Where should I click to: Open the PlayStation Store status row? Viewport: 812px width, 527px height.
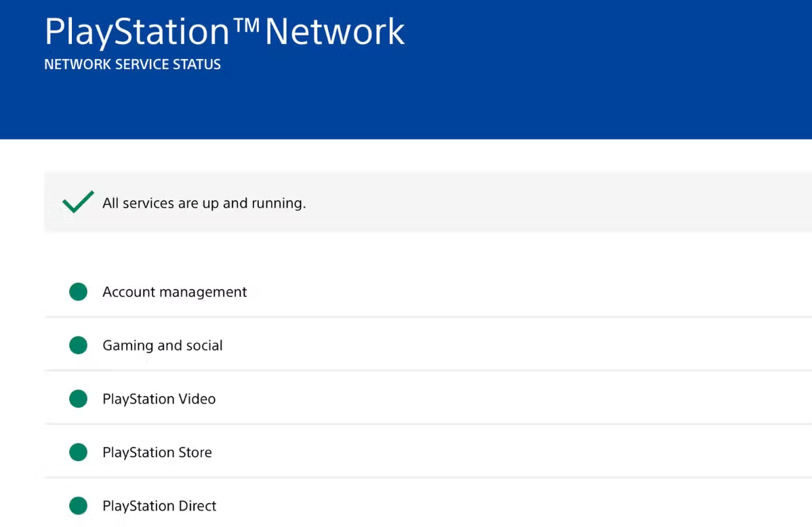[428, 452]
